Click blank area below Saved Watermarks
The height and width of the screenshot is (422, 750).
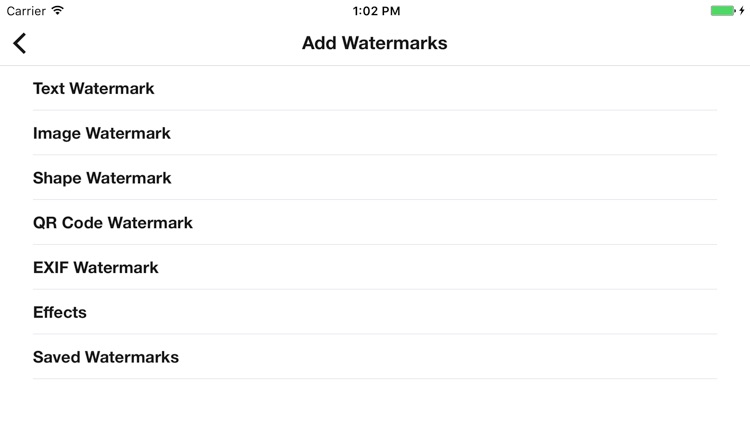pos(375,400)
